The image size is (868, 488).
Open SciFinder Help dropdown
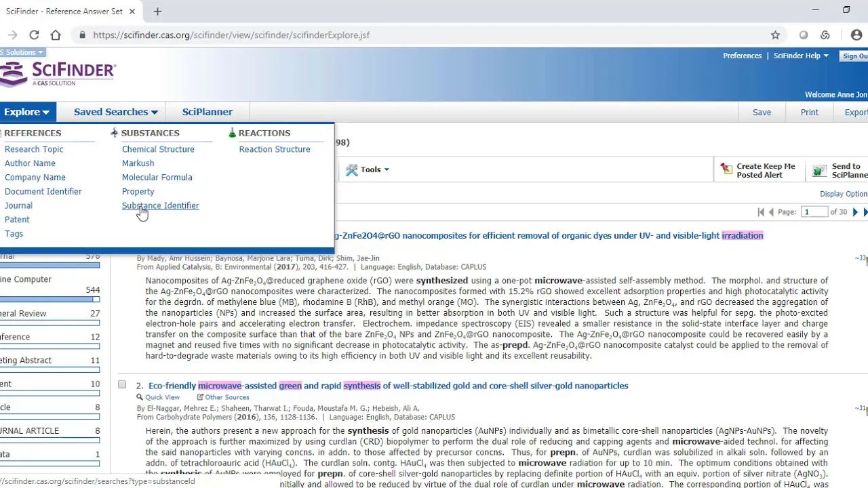(801, 56)
